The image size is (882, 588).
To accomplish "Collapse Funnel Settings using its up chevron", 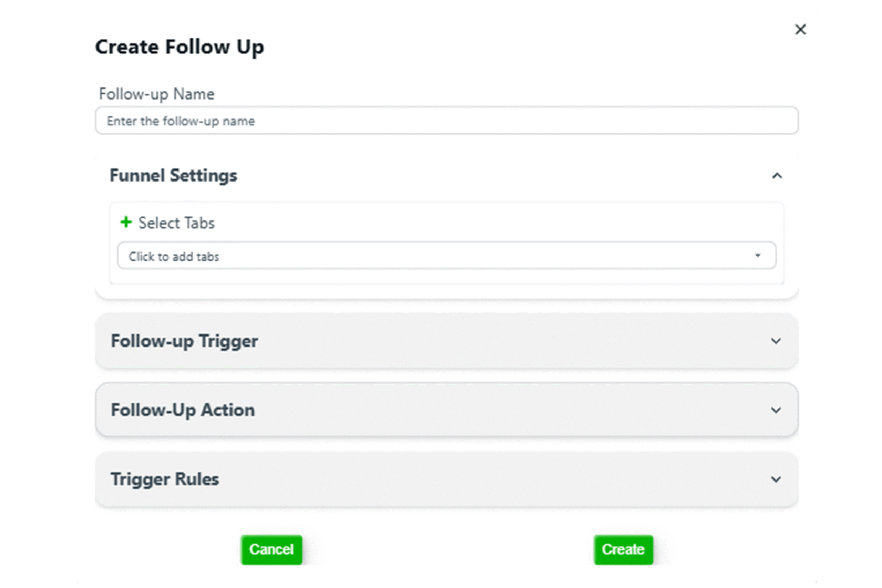I will point(777,175).
